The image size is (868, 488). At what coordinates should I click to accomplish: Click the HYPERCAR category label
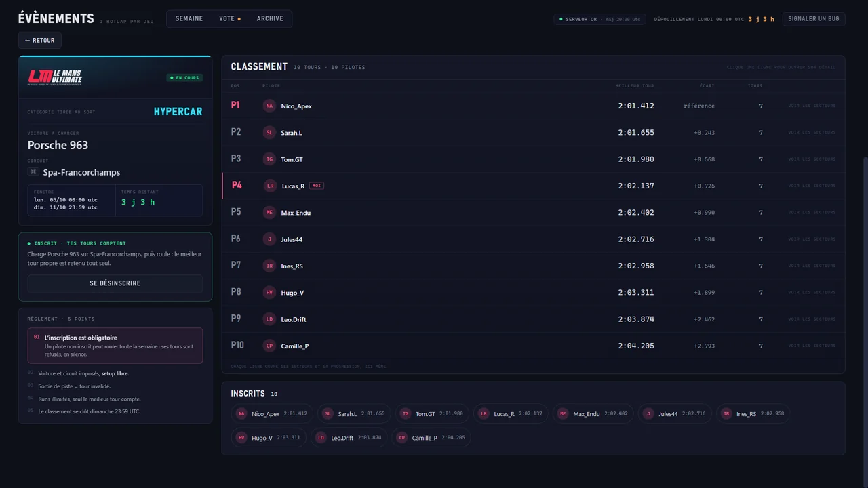(178, 112)
